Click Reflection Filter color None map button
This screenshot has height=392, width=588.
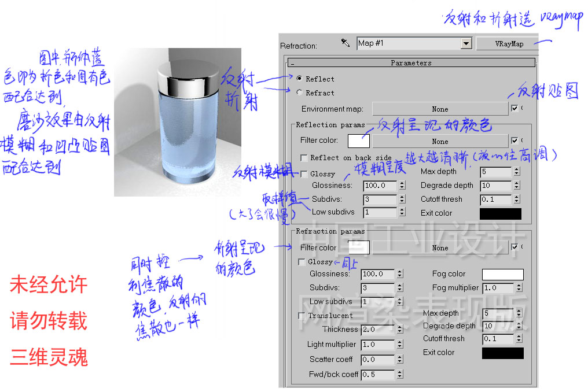(x=440, y=141)
